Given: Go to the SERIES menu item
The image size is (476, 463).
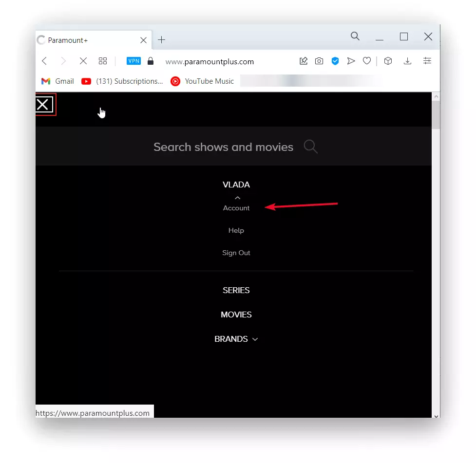Looking at the screenshot, I should [236, 290].
